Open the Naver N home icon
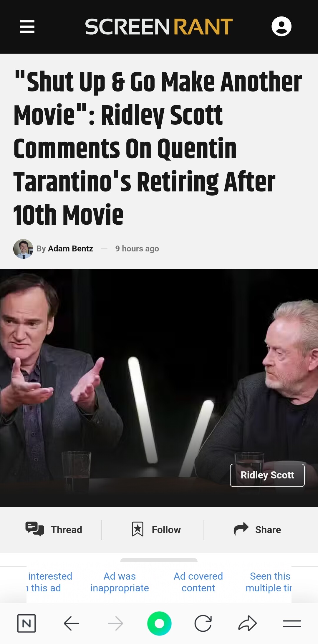Image resolution: width=318 pixels, height=644 pixels. pyautogui.click(x=26, y=623)
